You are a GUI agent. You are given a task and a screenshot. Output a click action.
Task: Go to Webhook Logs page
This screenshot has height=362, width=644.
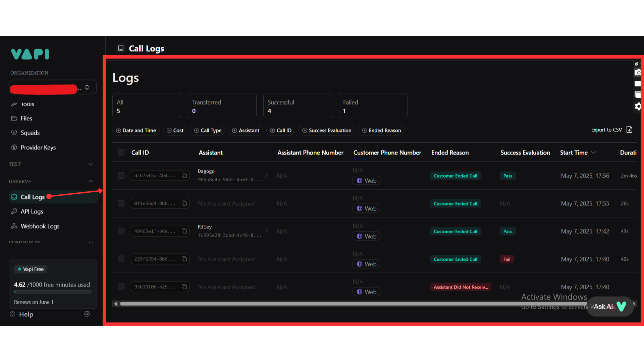[x=40, y=226]
